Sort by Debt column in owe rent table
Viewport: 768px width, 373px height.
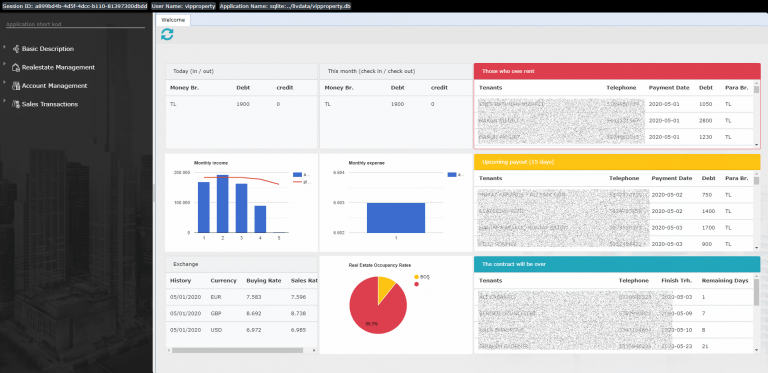pyautogui.click(x=706, y=88)
